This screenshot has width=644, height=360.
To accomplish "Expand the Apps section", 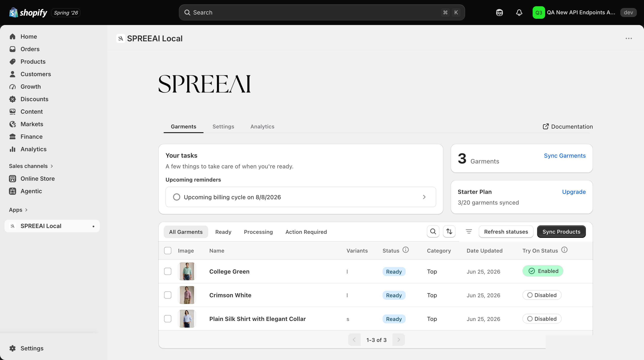I will pos(18,210).
